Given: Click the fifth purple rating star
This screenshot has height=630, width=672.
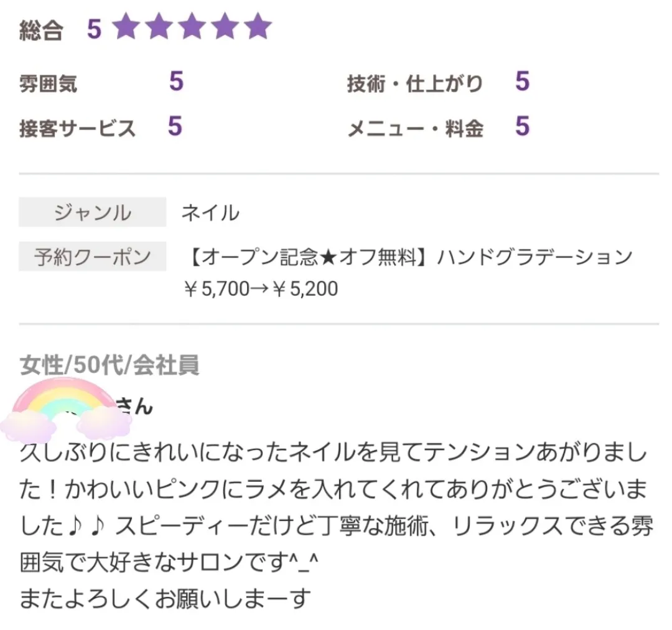Looking at the screenshot, I should pos(258,27).
